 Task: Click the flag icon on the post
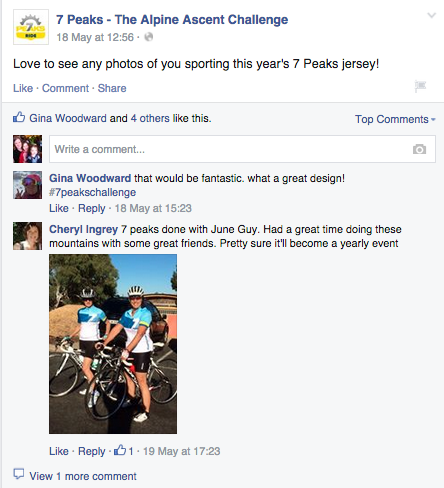(x=420, y=86)
